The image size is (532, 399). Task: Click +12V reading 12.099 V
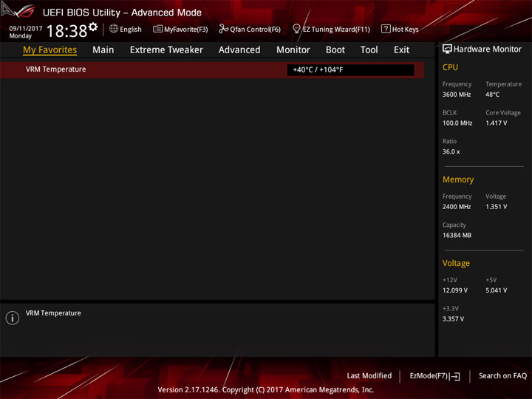pyautogui.click(x=454, y=290)
